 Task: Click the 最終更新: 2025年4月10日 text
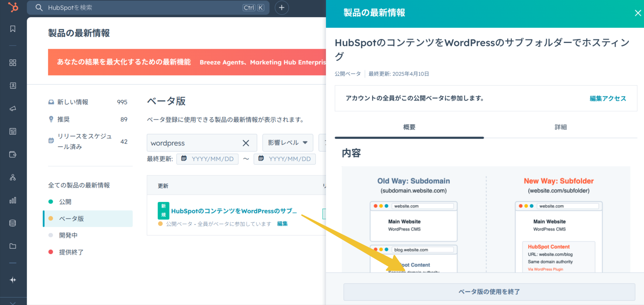[x=399, y=74]
